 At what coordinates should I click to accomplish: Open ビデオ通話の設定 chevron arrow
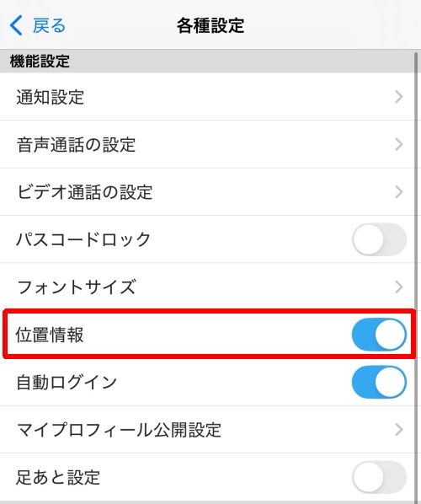tap(398, 192)
